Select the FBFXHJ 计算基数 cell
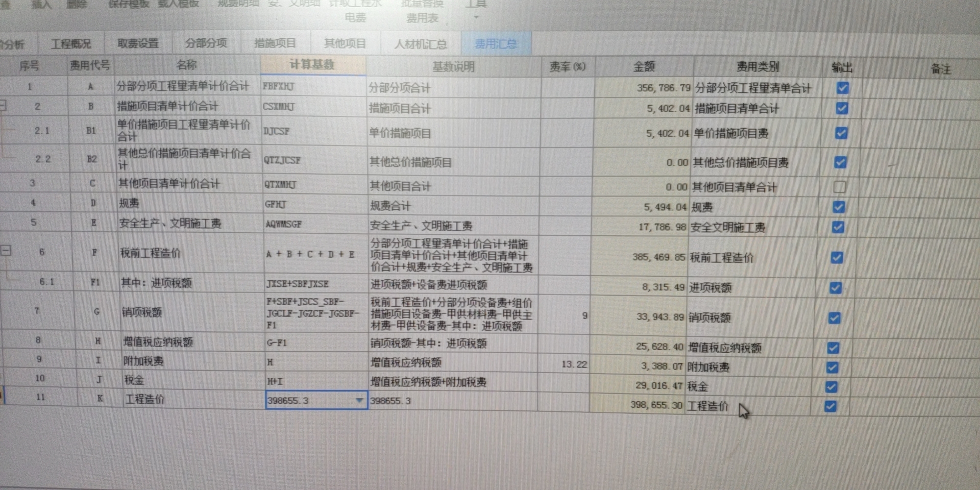 point(313,87)
